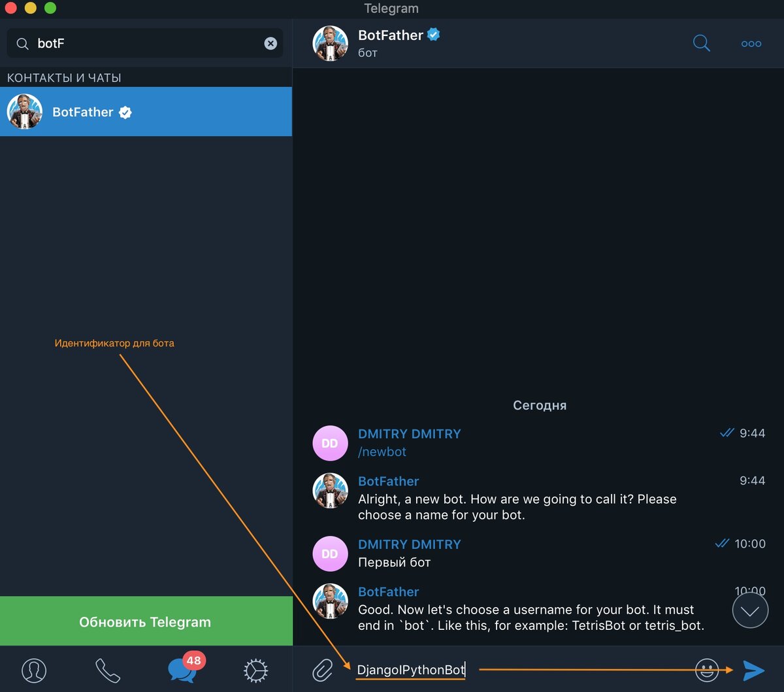
Task: Jump to the bottom of the chat
Action: point(750,610)
